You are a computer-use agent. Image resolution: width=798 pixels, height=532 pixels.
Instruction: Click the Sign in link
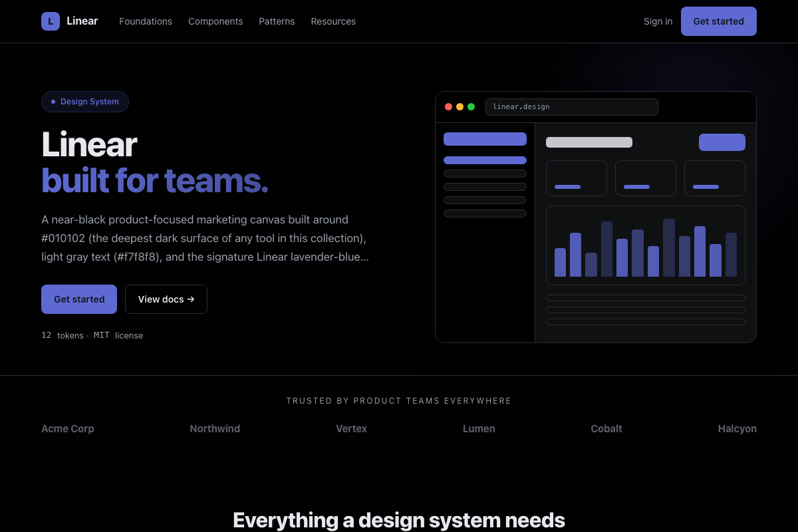658,21
